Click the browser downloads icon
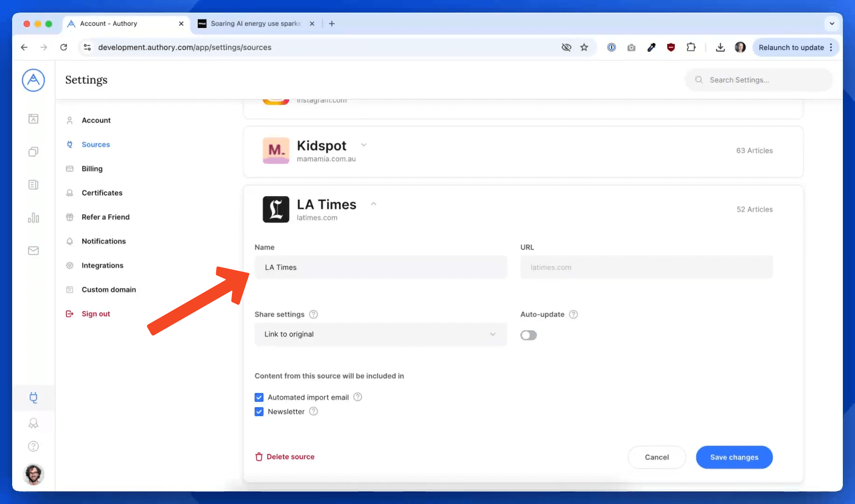This screenshot has height=504, width=855. (x=720, y=47)
